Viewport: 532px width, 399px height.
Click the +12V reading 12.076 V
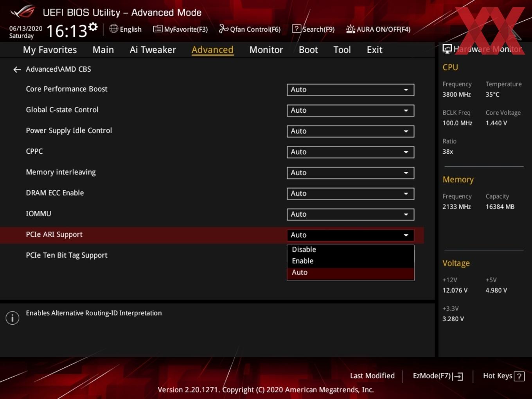tap(455, 291)
